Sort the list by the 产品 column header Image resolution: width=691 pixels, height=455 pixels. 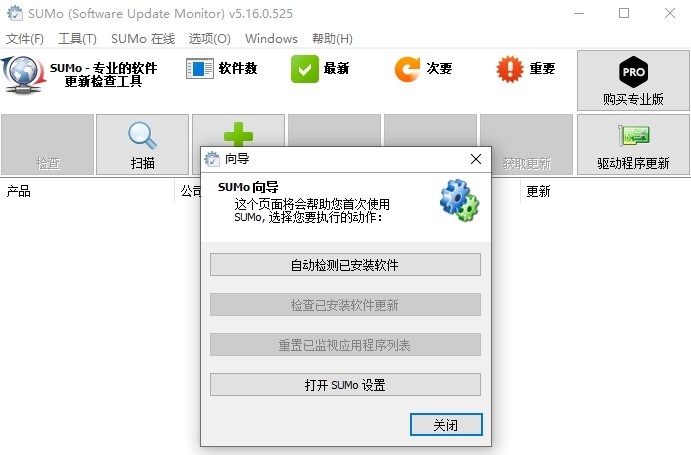click(x=87, y=191)
